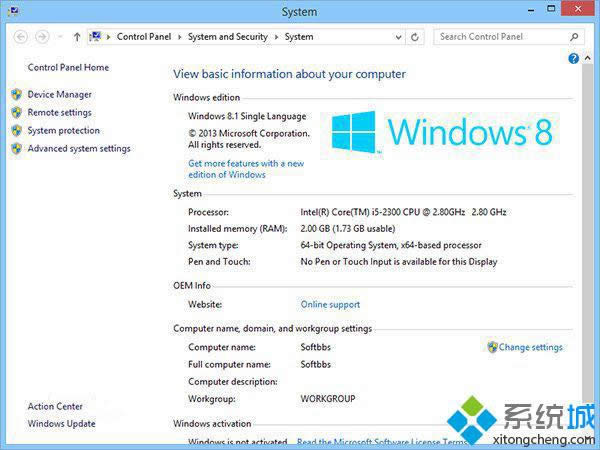Select the No Pen or Touch Input text
Image resolution: width=600 pixels, height=450 pixels.
click(399, 262)
